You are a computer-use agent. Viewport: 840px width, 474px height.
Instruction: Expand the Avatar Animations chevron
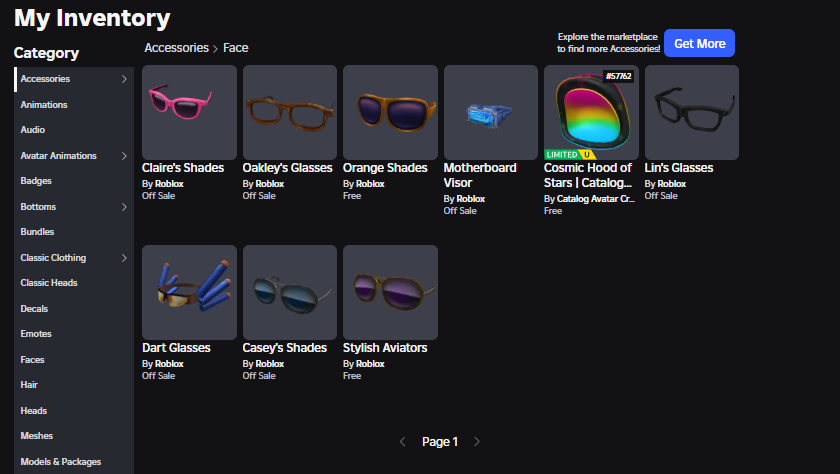tap(124, 156)
